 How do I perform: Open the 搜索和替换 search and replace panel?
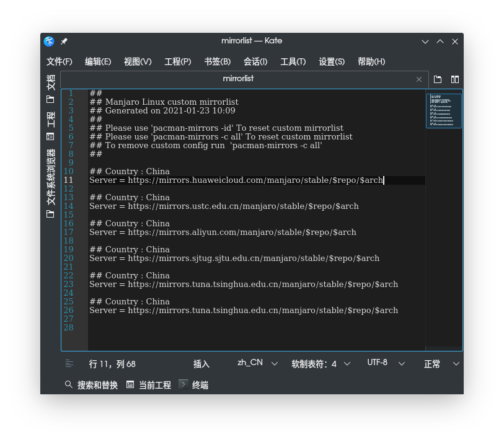point(92,384)
